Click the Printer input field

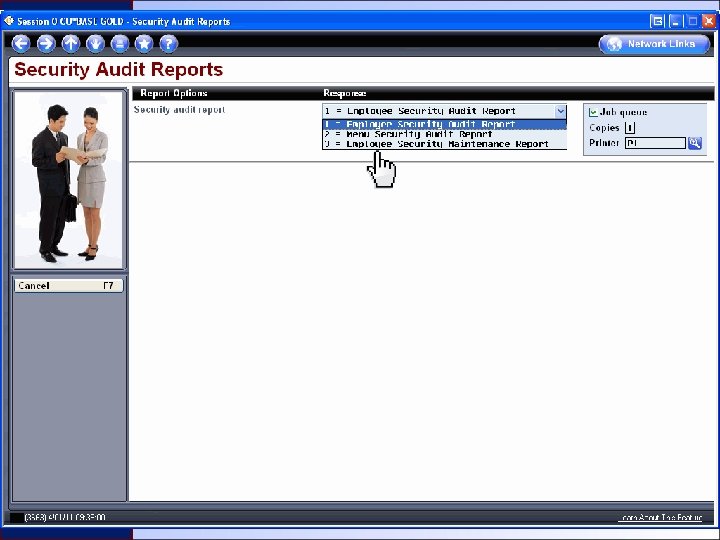(x=655, y=143)
